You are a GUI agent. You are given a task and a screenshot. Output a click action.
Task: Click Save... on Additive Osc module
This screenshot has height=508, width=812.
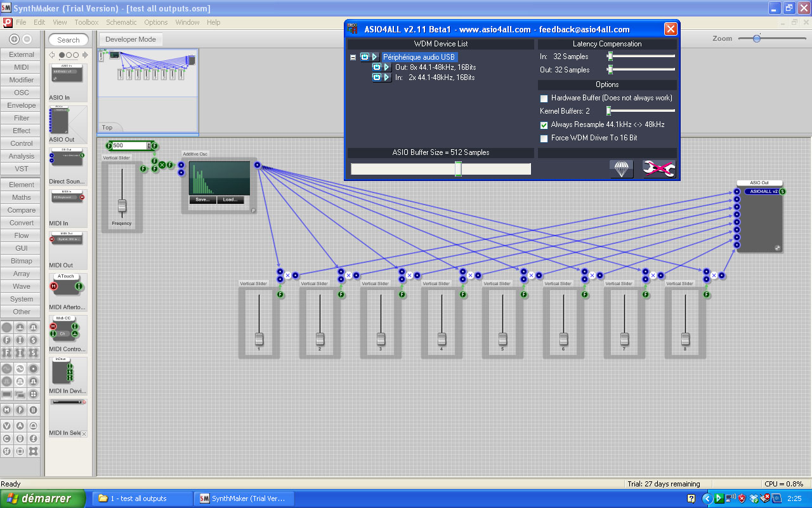202,199
